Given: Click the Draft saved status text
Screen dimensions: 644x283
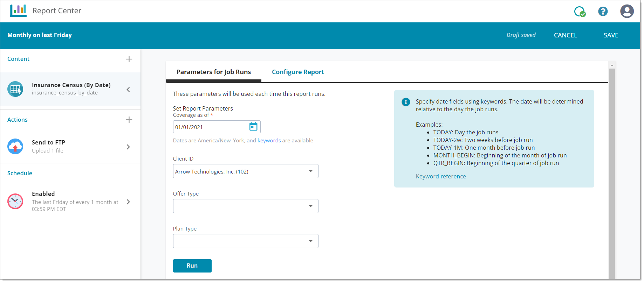Looking at the screenshot, I should pos(521,35).
